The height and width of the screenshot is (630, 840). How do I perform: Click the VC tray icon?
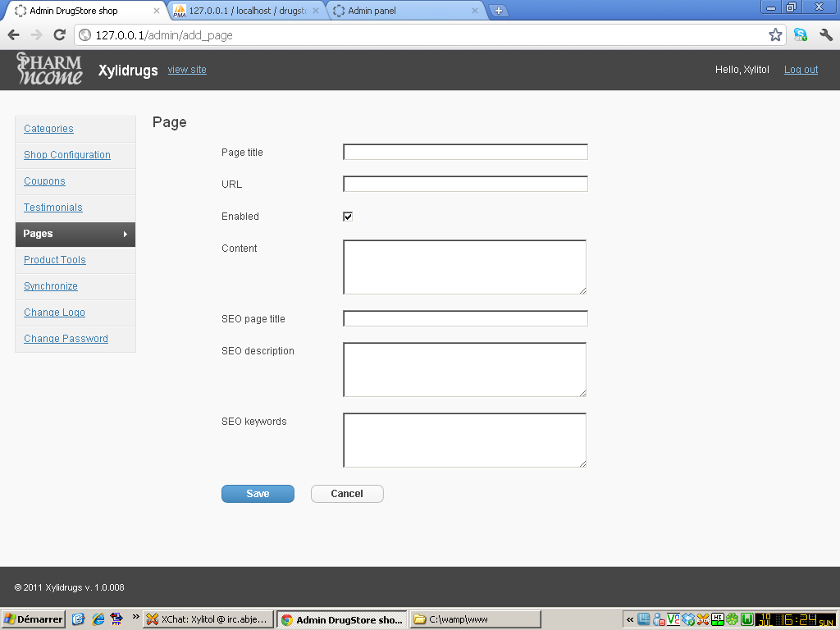(673, 619)
